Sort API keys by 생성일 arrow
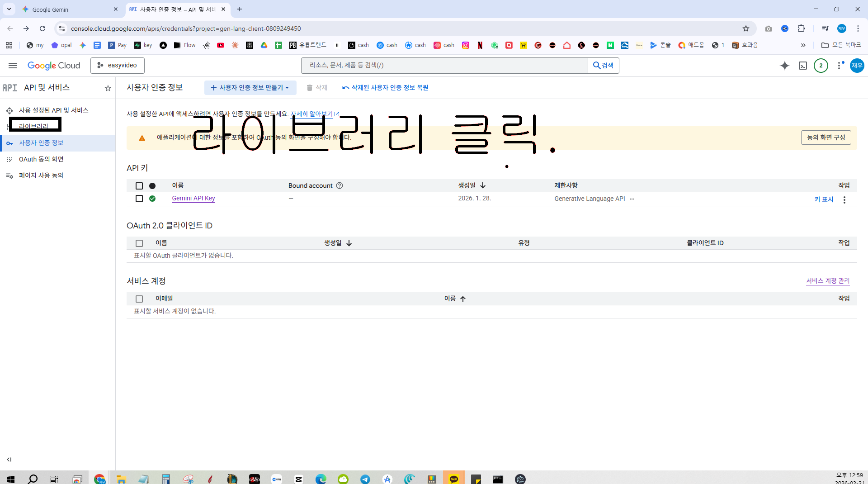Viewport: 868px width, 484px height. tap(483, 185)
